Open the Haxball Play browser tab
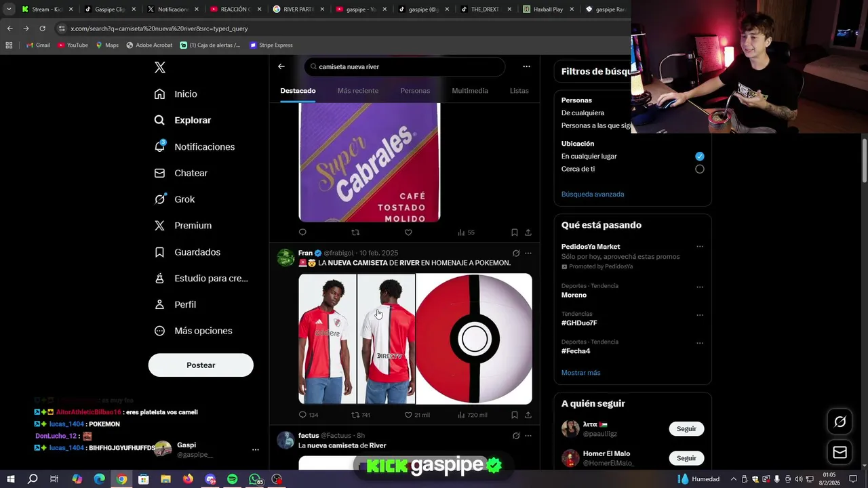 [x=548, y=9]
